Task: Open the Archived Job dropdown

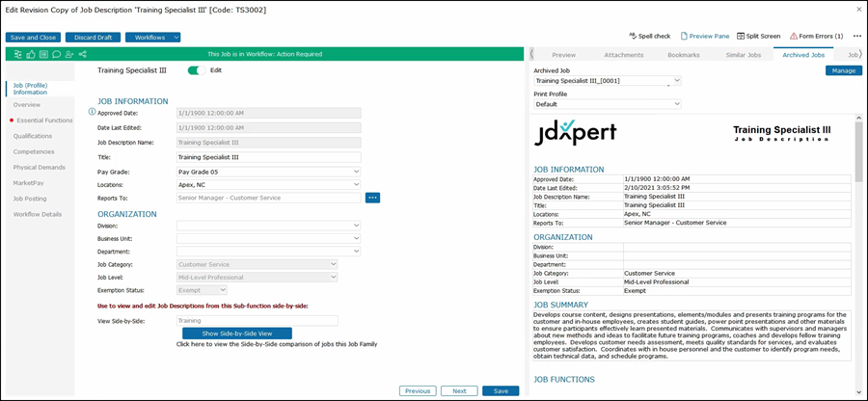Action: [609, 81]
